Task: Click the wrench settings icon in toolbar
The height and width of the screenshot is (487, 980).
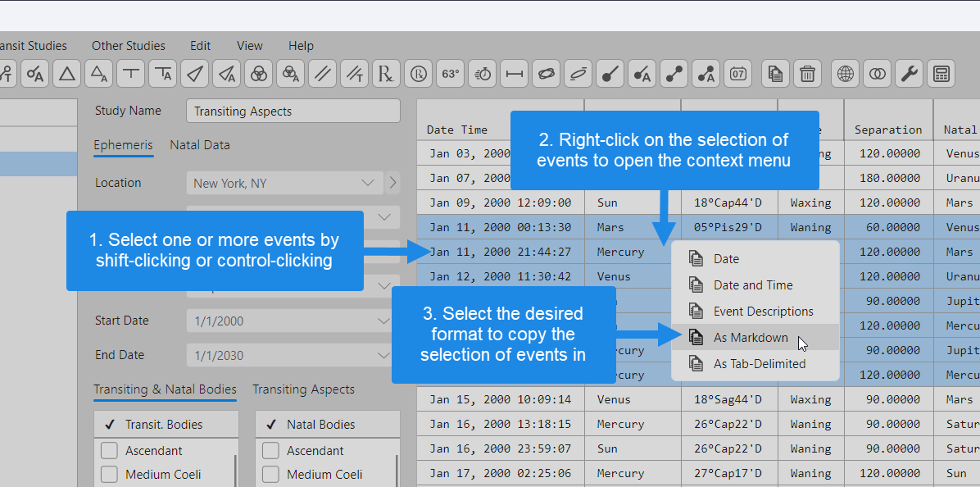Action: pyautogui.click(x=909, y=74)
